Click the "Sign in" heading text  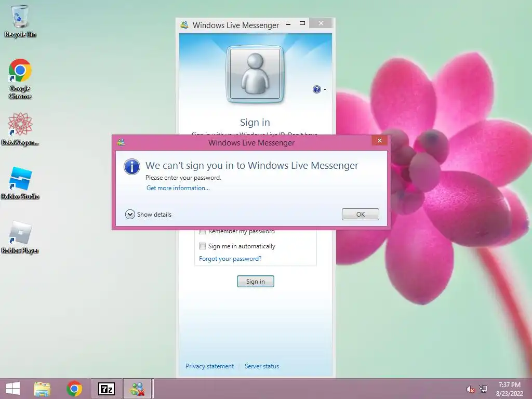(255, 122)
